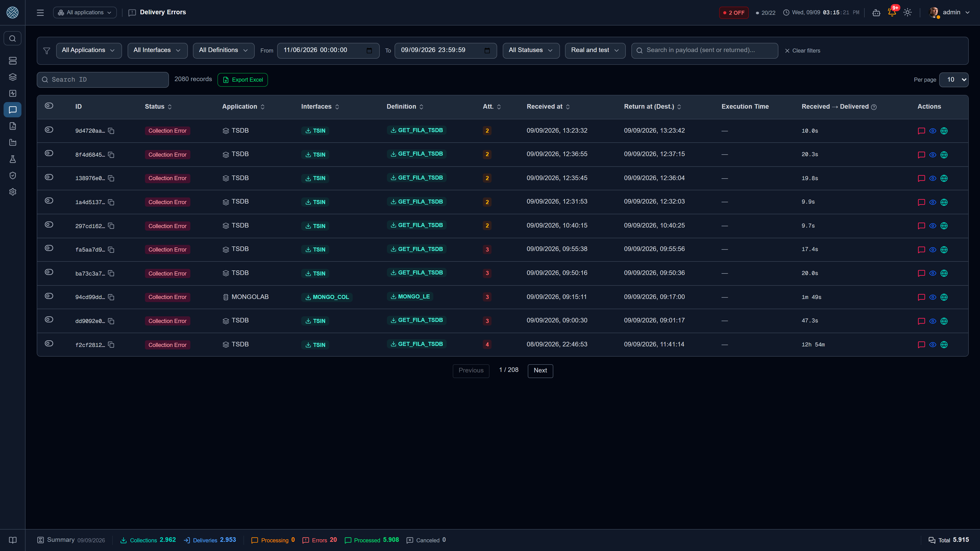The width and height of the screenshot is (980, 551).
Task: Open the layers icon in sidebar
Action: point(13,77)
